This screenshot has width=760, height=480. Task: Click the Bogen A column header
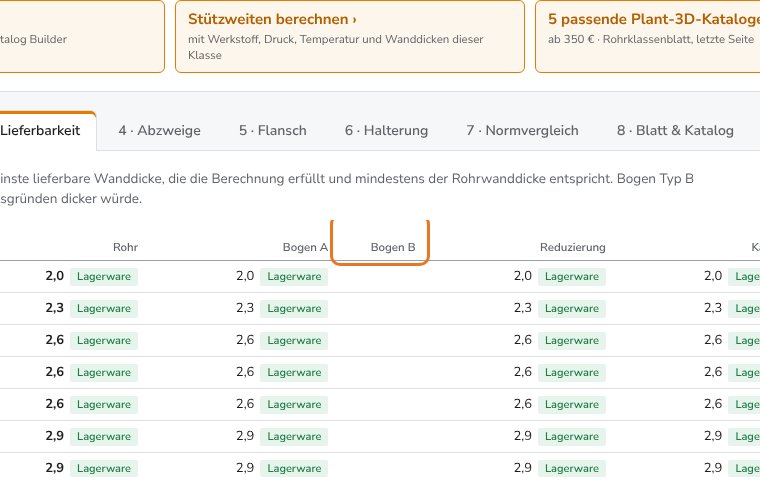(x=305, y=247)
